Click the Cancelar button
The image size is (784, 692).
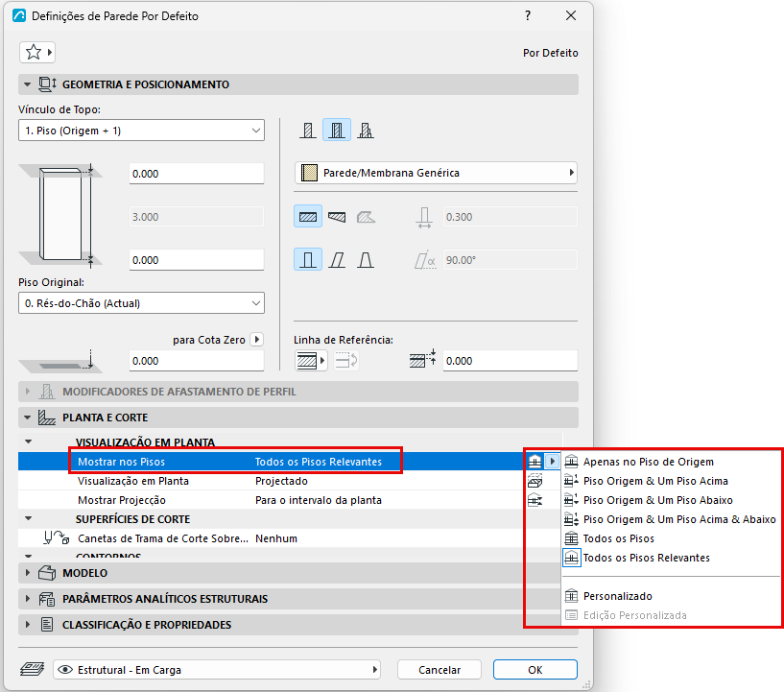440,670
